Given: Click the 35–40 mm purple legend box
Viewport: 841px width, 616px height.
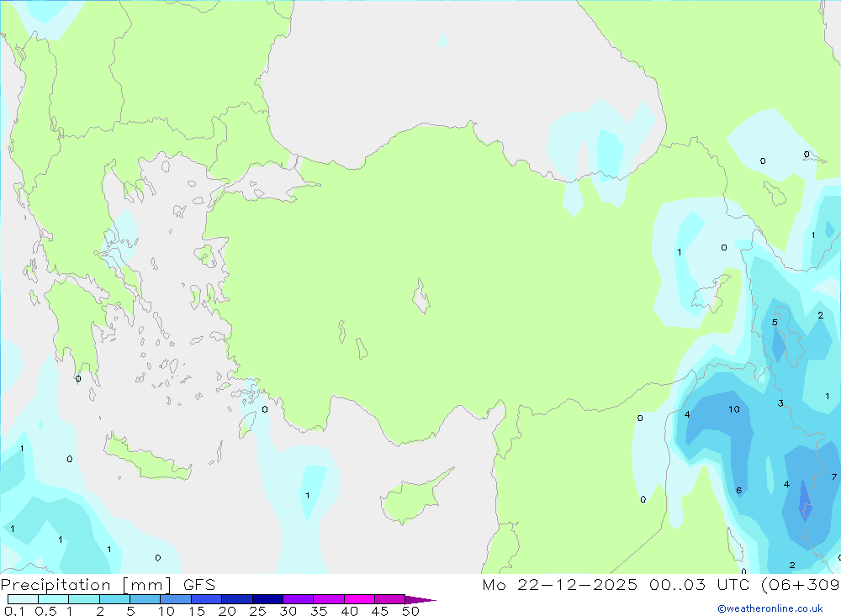Looking at the screenshot, I should coord(328,599).
